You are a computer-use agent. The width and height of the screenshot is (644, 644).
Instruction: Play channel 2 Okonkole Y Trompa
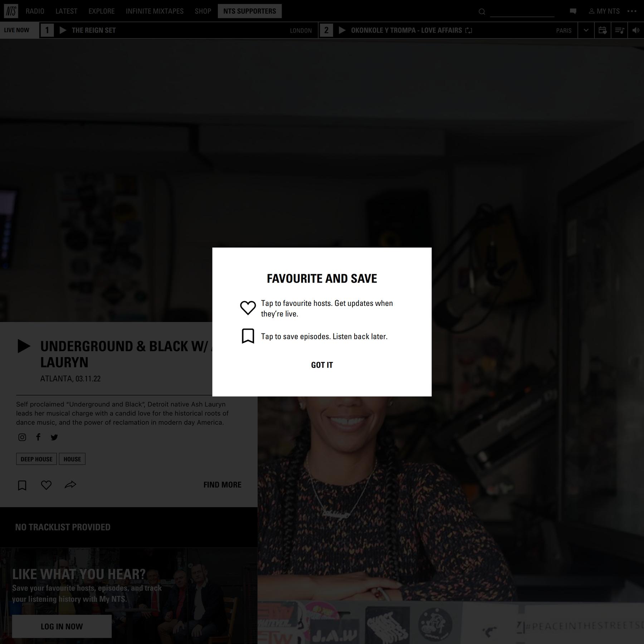342,30
